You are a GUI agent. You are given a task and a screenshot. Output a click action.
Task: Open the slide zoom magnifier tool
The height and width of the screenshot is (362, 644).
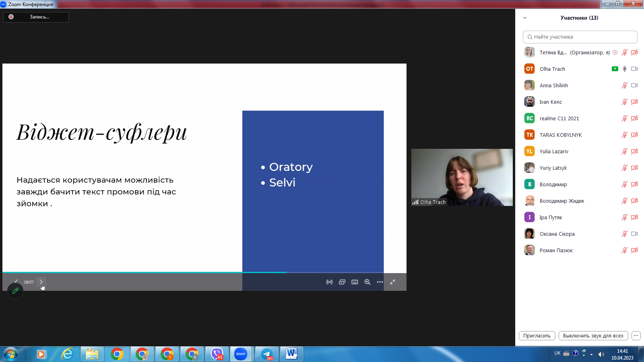point(367,282)
